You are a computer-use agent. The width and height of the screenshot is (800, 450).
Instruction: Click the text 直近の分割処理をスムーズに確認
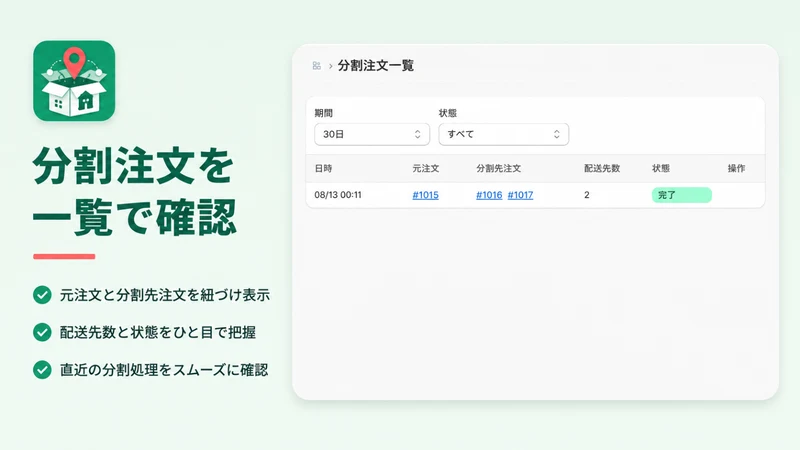[x=164, y=370]
